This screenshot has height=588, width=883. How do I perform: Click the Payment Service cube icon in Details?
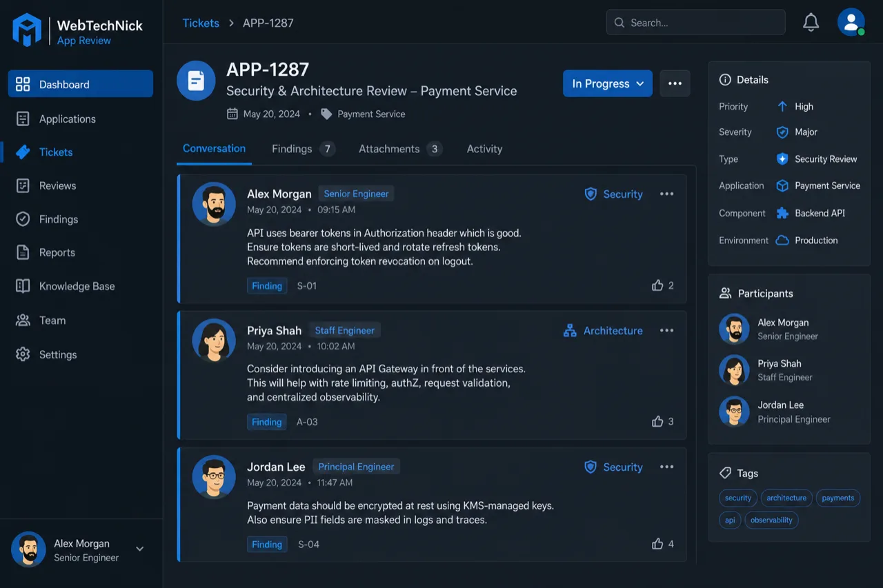pos(782,185)
